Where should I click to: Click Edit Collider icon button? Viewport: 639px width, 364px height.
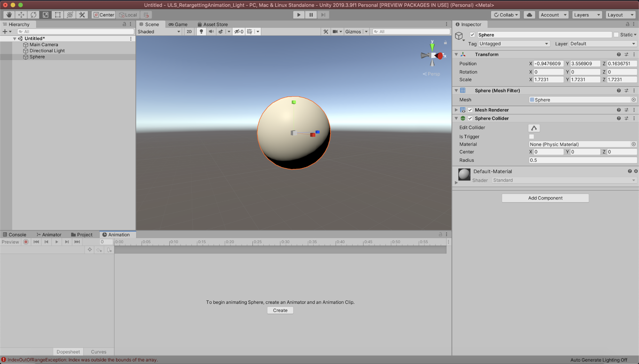[534, 128]
